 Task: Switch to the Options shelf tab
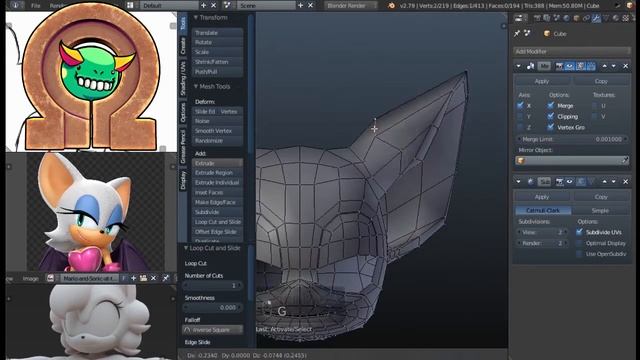click(x=183, y=113)
